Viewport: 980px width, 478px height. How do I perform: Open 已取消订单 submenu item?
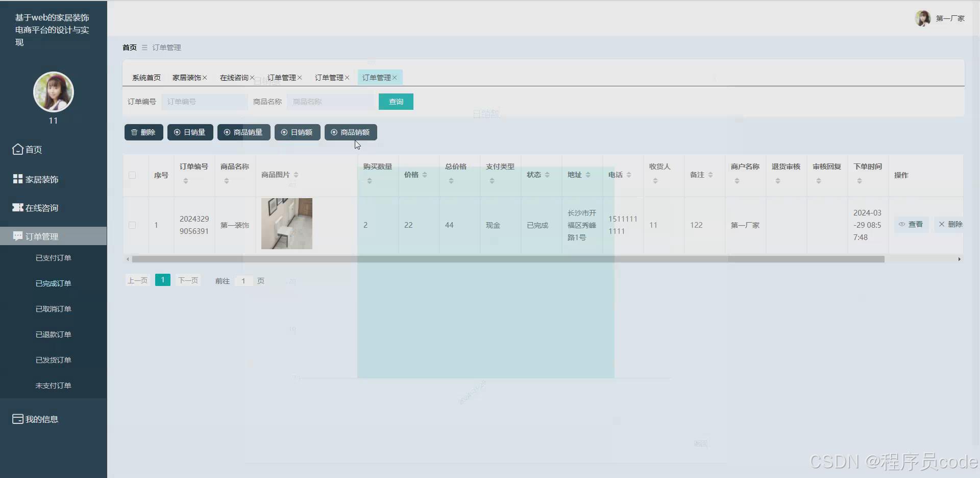point(53,309)
